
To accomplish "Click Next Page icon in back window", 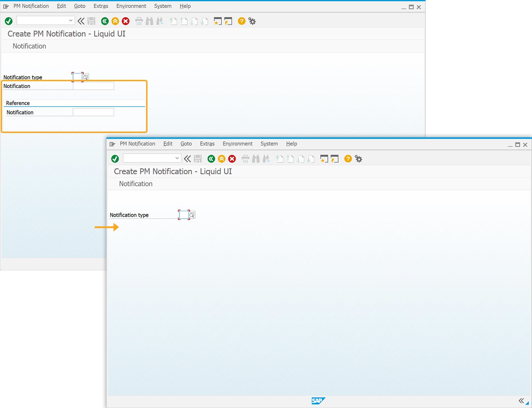I will tap(194, 21).
